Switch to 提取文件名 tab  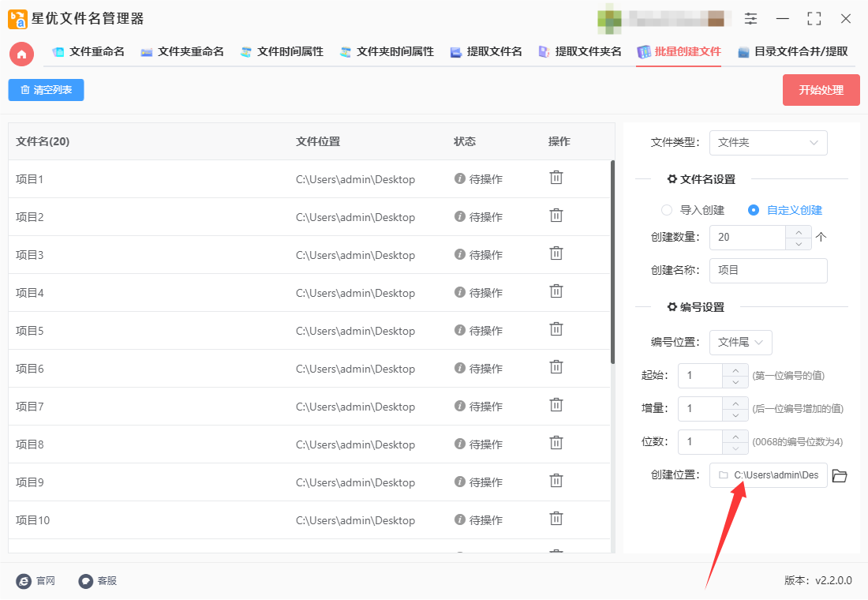(x=486, y=52)
